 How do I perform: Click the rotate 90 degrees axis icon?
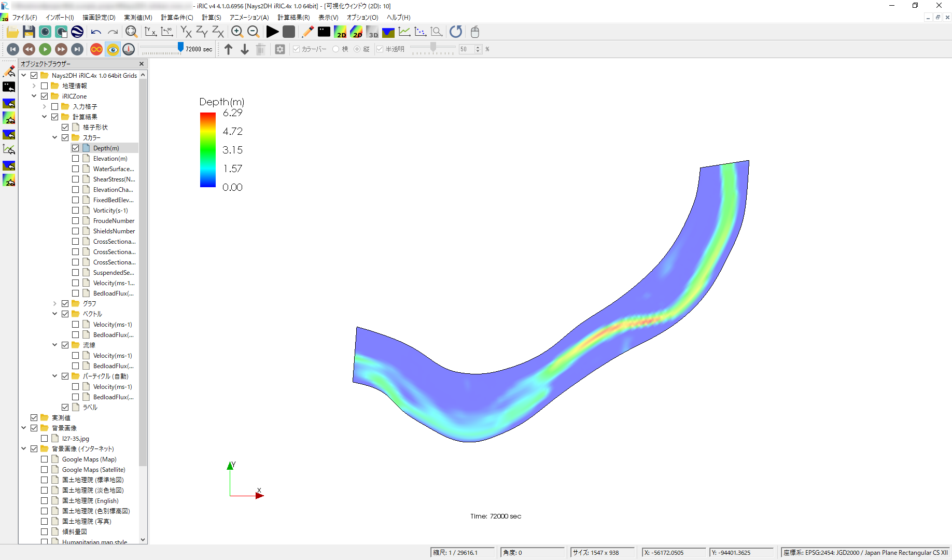167,32
